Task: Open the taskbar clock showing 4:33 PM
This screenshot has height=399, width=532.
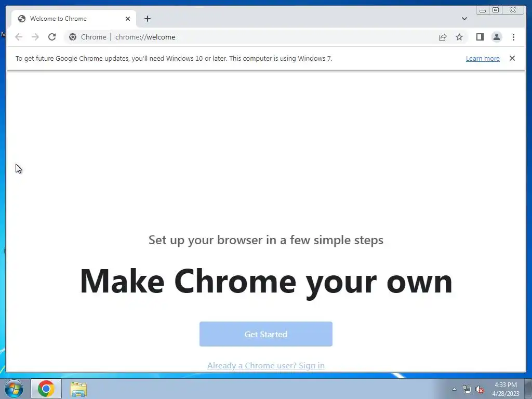Action: [x=506, y=389]
